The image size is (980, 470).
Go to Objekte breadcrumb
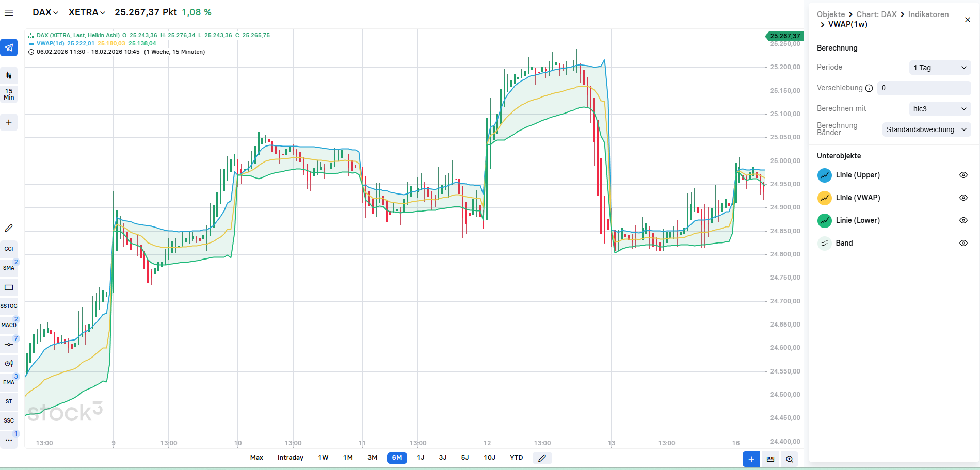(x=831, y=14)
